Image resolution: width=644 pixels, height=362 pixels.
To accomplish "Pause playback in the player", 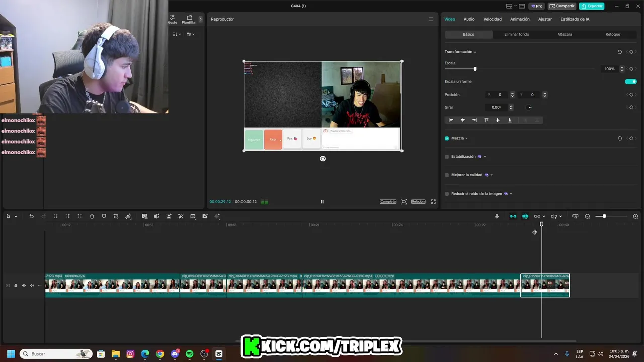I will tap(323, 202).
